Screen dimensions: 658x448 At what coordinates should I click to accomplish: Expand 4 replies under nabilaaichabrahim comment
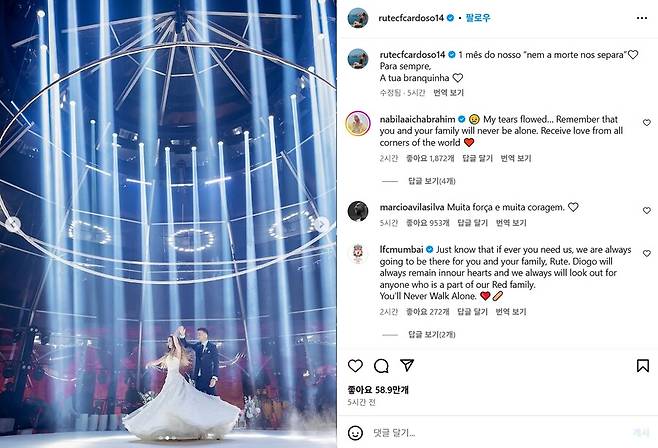(x=431, y=181)
